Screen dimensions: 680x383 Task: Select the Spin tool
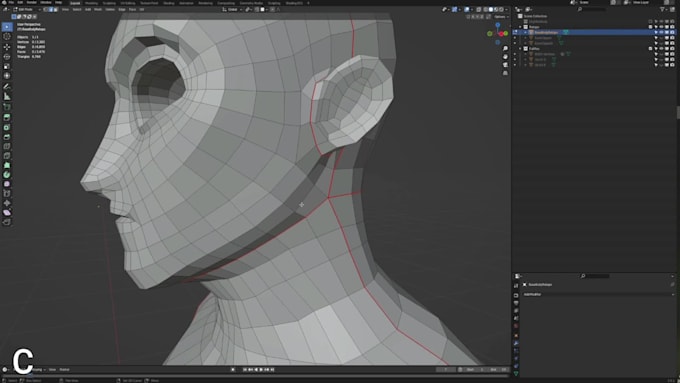tap(7, 175)
